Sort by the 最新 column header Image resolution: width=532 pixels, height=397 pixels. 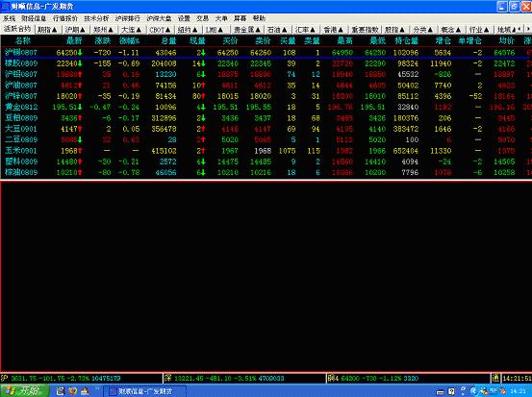point(74,40)
